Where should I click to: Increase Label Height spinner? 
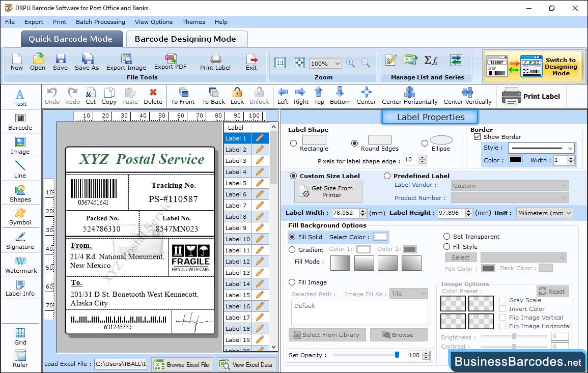(x=469, y=211)
